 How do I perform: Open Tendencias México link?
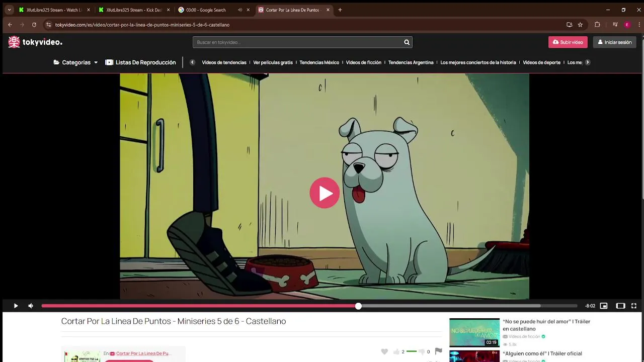(x=319, y=62)
